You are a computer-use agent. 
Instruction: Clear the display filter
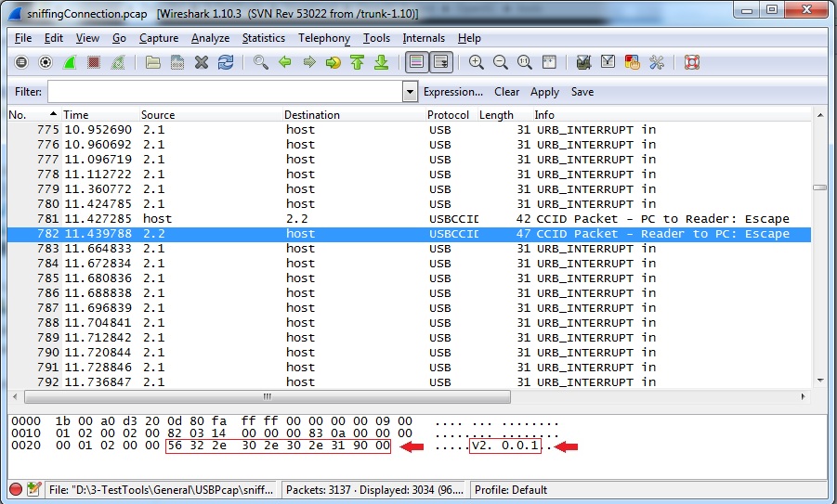pyautogui.click(x=506, y=92)
